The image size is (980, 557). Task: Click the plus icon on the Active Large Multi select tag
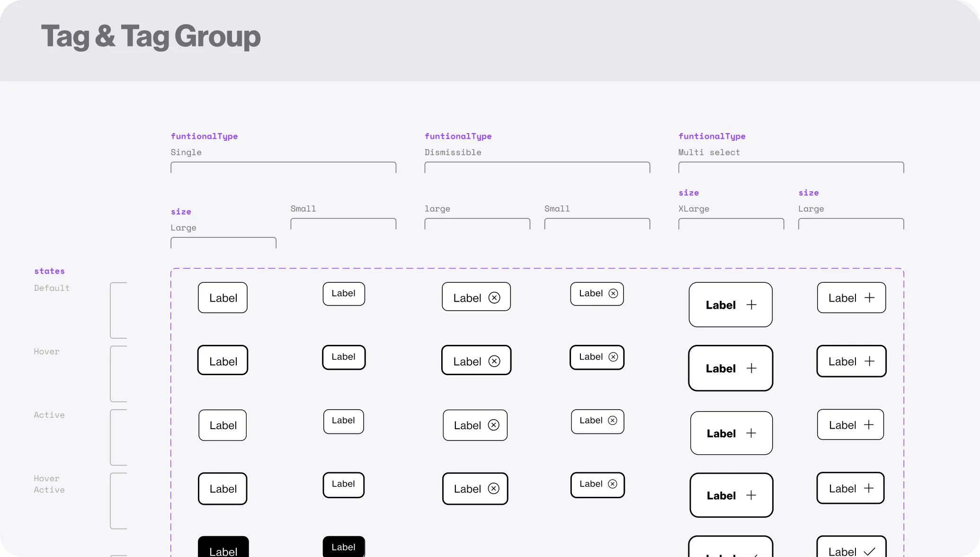click(869, 425)
